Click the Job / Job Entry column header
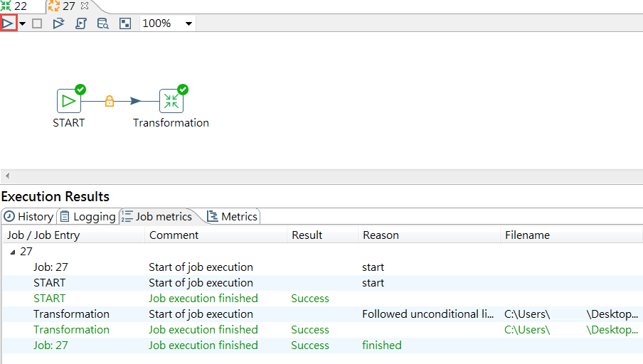 point(43,235)
